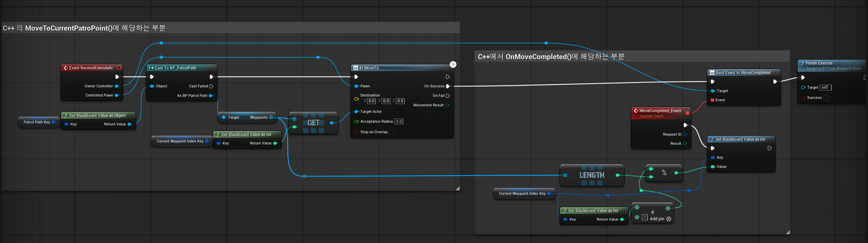
Task: Select the Current Waypoint Index Key node near LENGTH
Action: coord(524,194)
